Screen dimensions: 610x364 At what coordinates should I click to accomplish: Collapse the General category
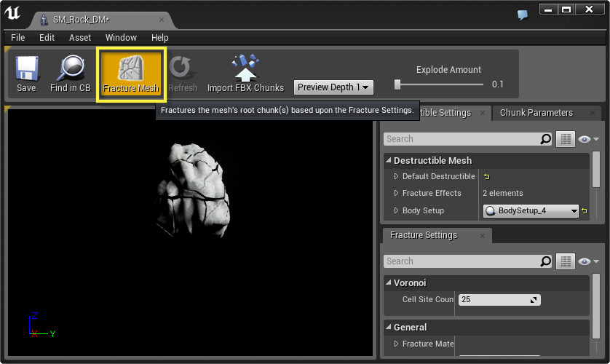[388, 327]
